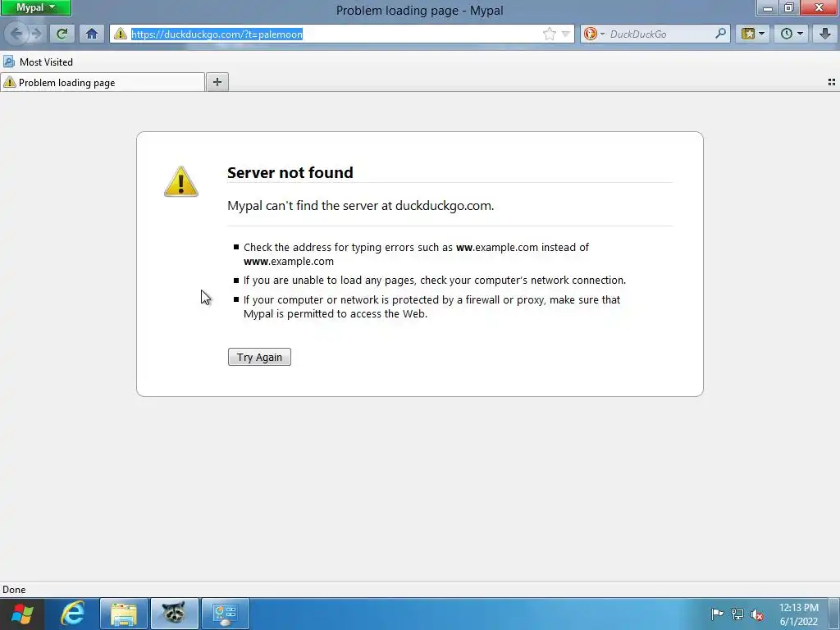
Task: Minimize the Mypal window
Action: 768,7
